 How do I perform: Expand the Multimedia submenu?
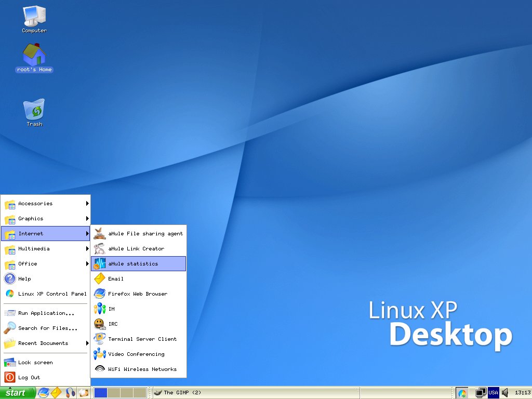point(46,248)
